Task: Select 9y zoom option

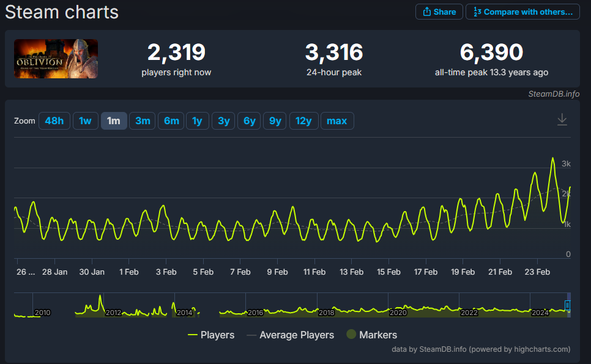Action: pyautogui.click(x=275, y=121)
